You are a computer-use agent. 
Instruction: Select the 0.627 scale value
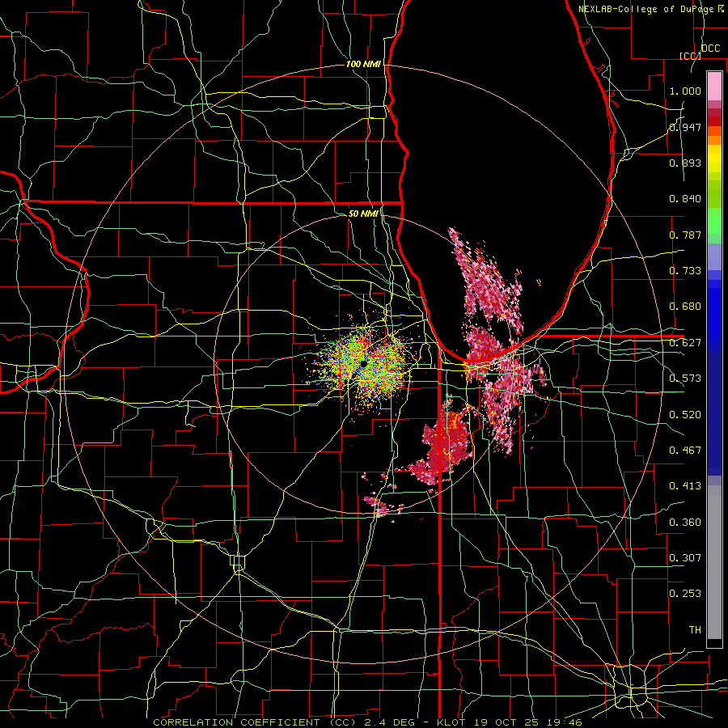tap(685, 343)
